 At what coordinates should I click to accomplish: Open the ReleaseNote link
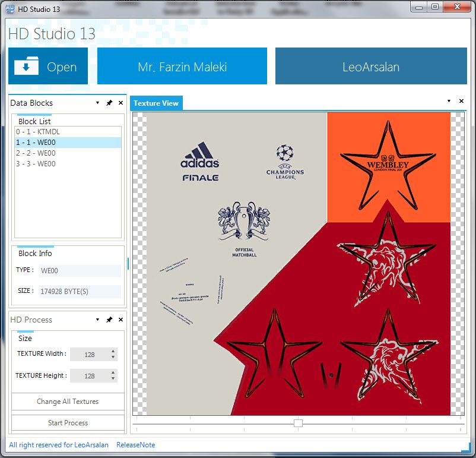tap(135, 445)
